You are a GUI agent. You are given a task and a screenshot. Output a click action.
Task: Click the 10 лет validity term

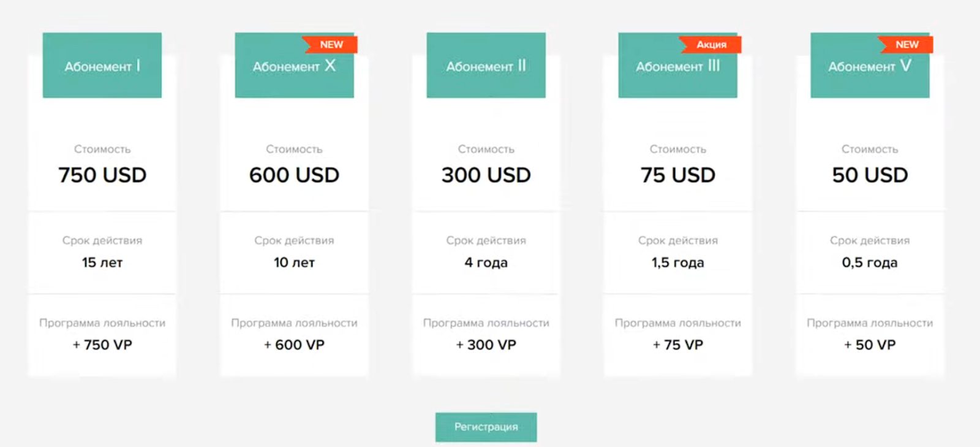pyautogui.click(x=294, y=262)
